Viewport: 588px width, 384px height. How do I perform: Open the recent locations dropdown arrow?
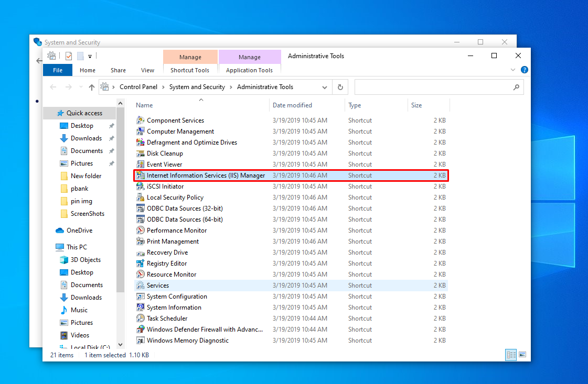pos(81,87)
